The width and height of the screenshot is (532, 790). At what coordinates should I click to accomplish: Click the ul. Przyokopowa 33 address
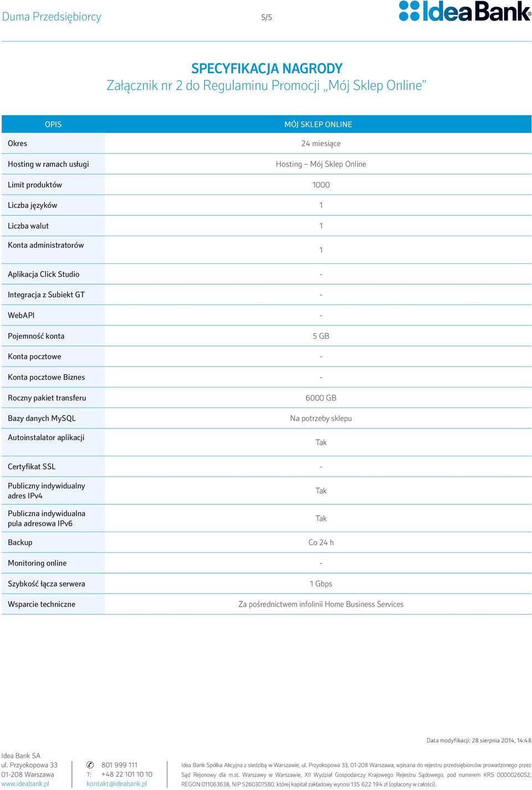point(29,765)
